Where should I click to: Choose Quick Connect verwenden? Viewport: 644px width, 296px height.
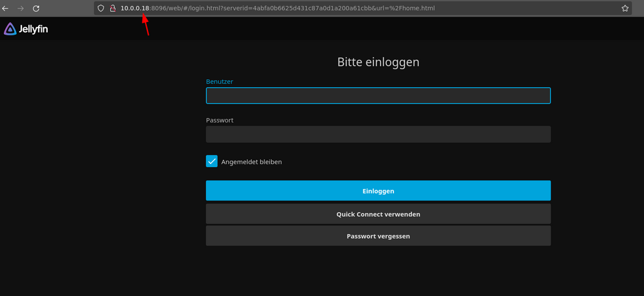coord(378,214)
